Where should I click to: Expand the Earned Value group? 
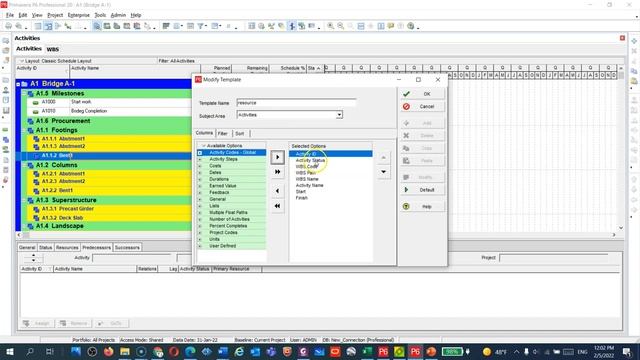click(200, 186)
